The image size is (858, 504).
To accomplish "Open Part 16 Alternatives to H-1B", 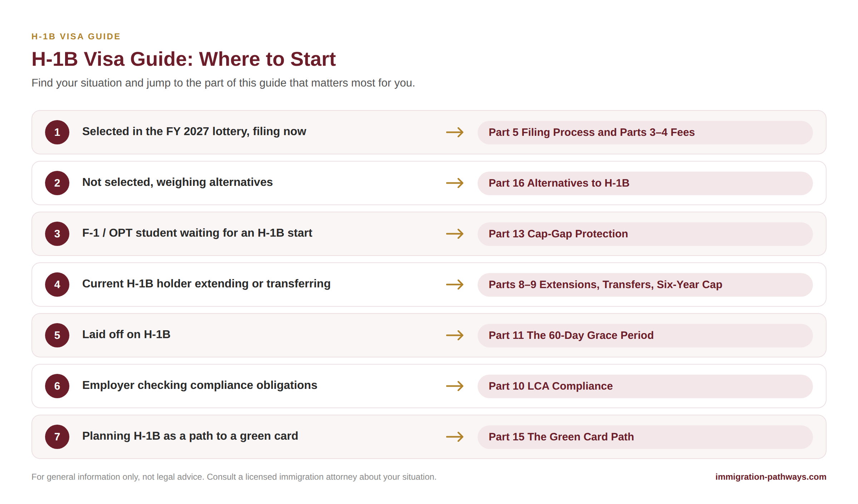I will [x=645, y=183].
